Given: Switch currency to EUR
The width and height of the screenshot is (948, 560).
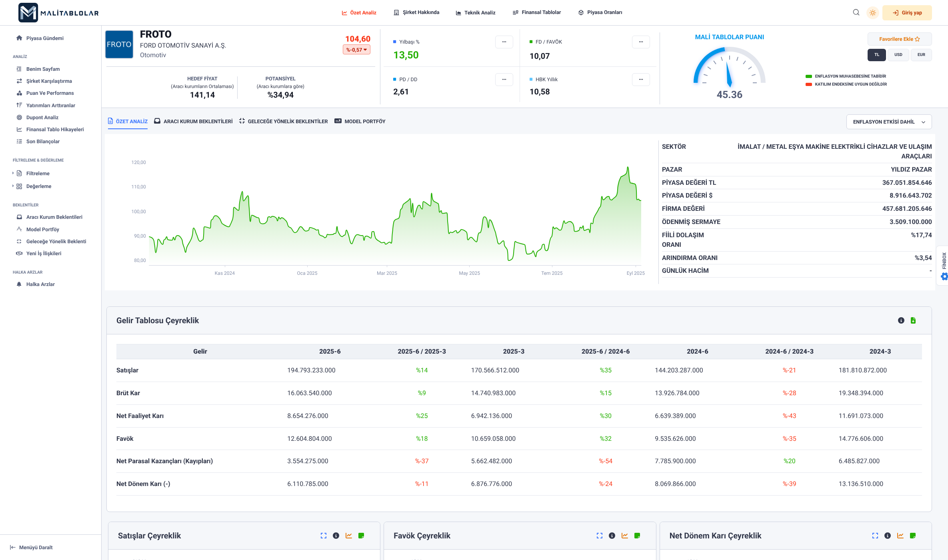Looking at the screenshot, I should coord(921,55).
